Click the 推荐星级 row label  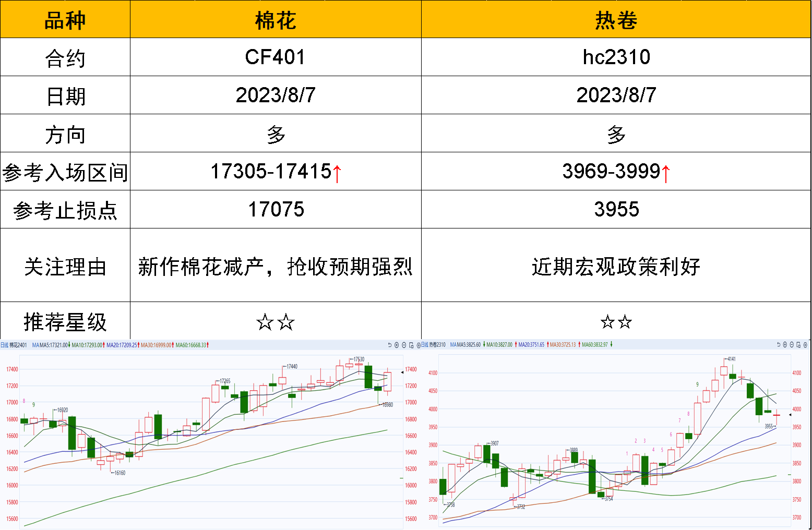tap(65, 322)
